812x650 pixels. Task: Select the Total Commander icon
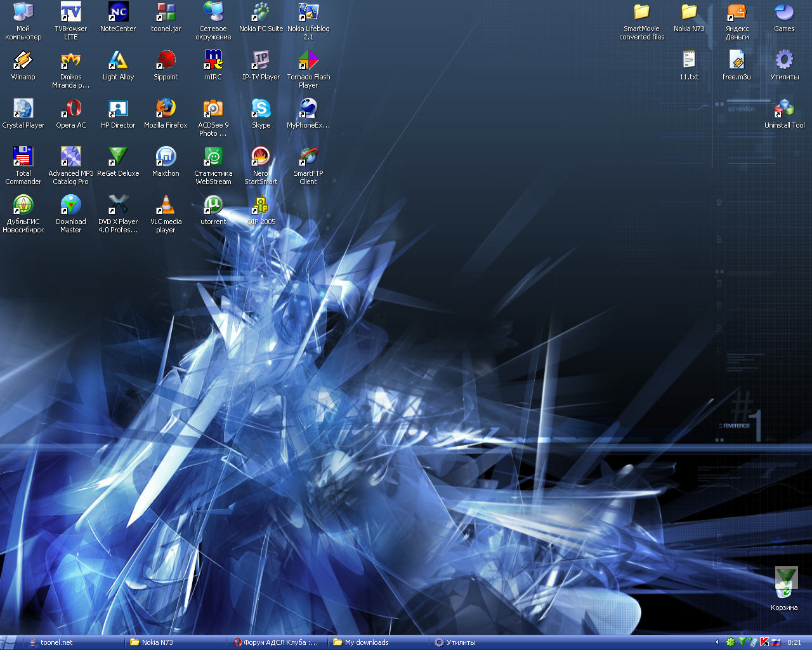[23, 157]
